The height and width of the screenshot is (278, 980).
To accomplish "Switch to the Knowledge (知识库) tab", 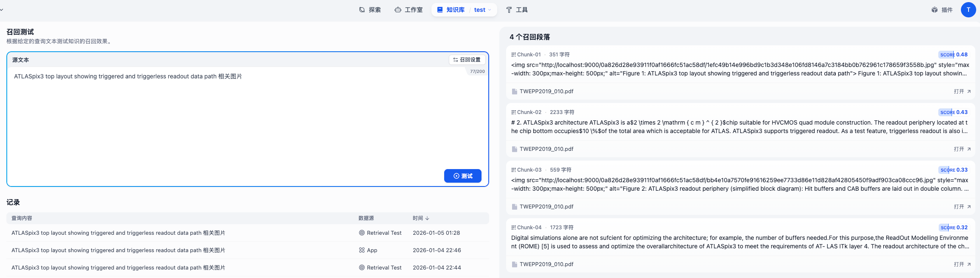I will [x=451, y=10].
